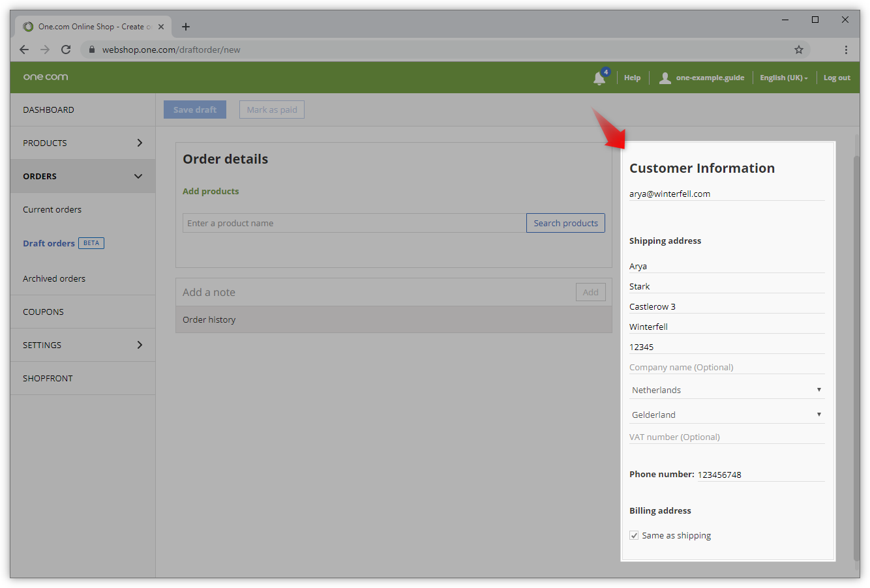Image resolution: width=870 pixels, height=588 pixels.
Task: Open the English (UK) language selector
Action: click(x=783, y=77)
